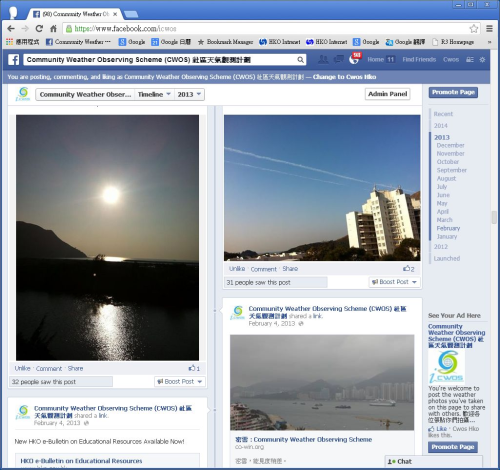Open the friend requests icon

[323, 59]
